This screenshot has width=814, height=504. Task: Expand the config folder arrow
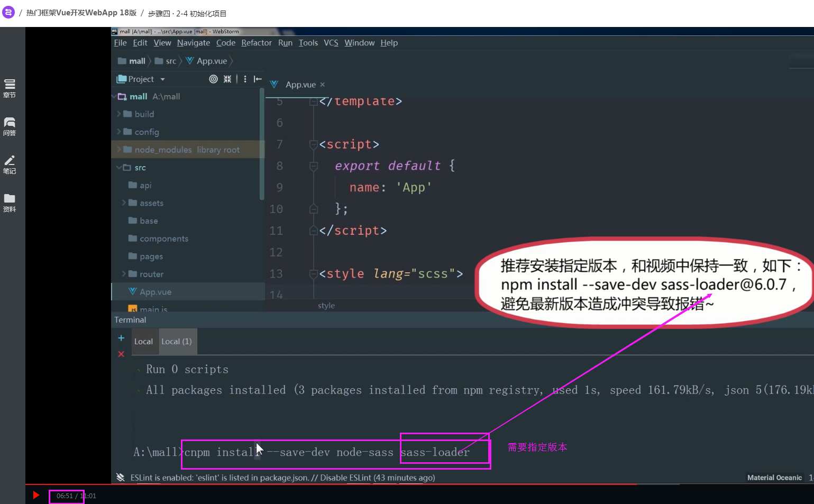(118, 132)
